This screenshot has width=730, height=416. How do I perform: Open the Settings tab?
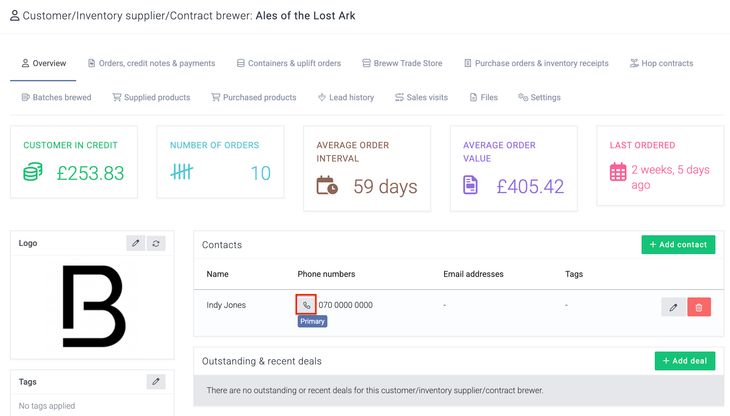coord(539,97)
